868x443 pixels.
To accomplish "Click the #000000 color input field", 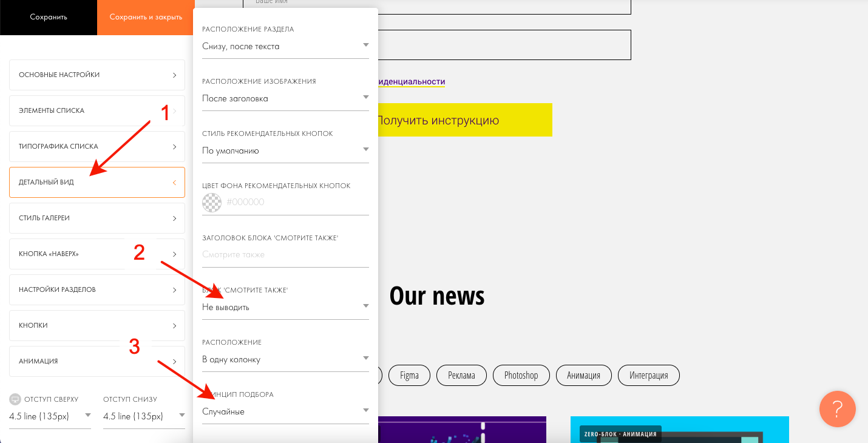I will pyautogui.click(x=297, y=202).
